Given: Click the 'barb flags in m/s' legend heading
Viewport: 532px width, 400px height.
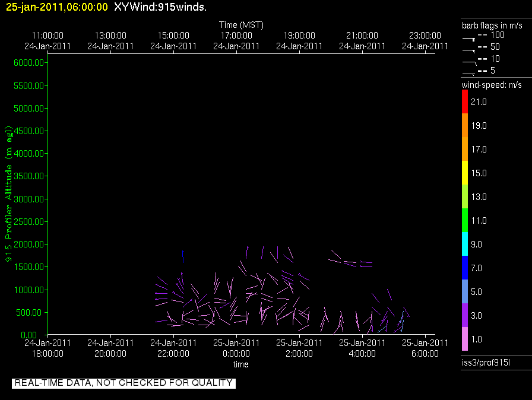Looking at the screenshot, I should pos(492,26).
